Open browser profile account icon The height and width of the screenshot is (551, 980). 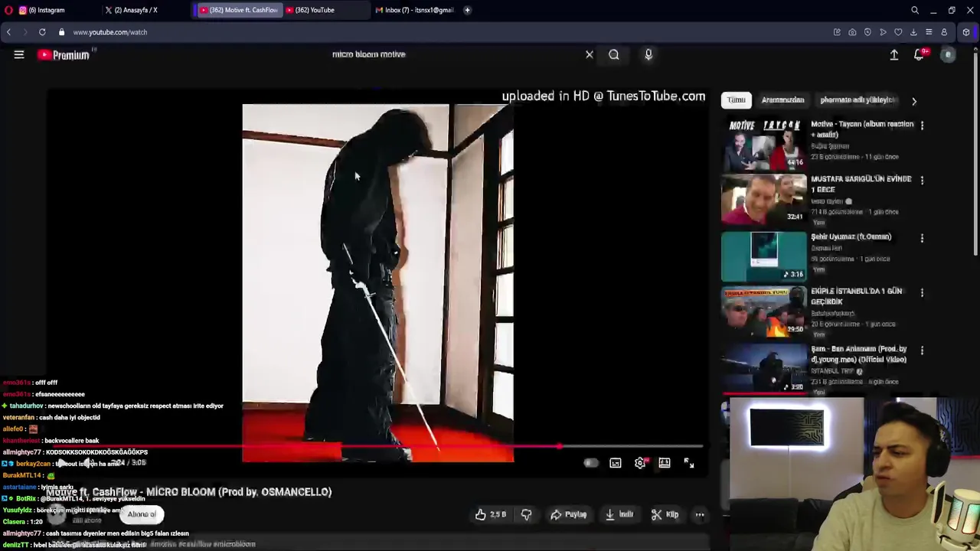[944, 32]
